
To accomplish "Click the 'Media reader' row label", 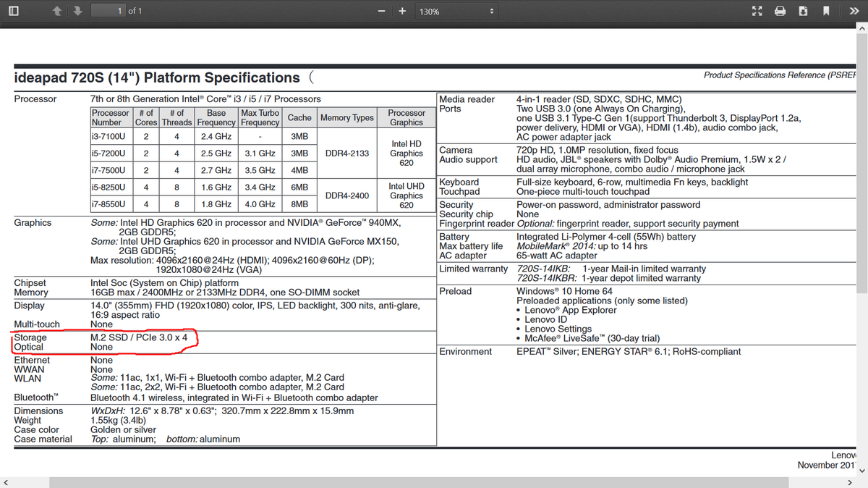I will (x=467, y=99).
